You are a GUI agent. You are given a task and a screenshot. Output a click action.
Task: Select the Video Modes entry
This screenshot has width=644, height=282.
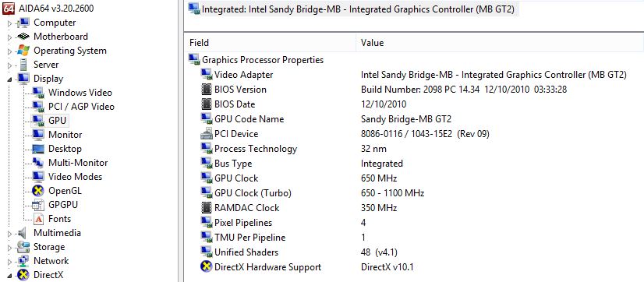(x=75, y=177)
